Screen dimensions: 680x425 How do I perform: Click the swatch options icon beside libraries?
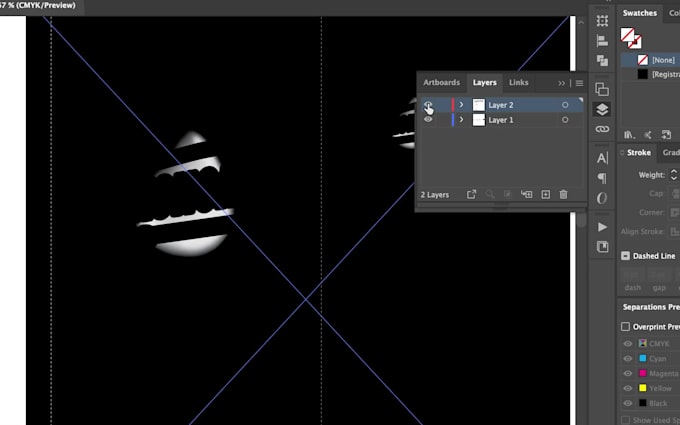click(x=647, y=135)
